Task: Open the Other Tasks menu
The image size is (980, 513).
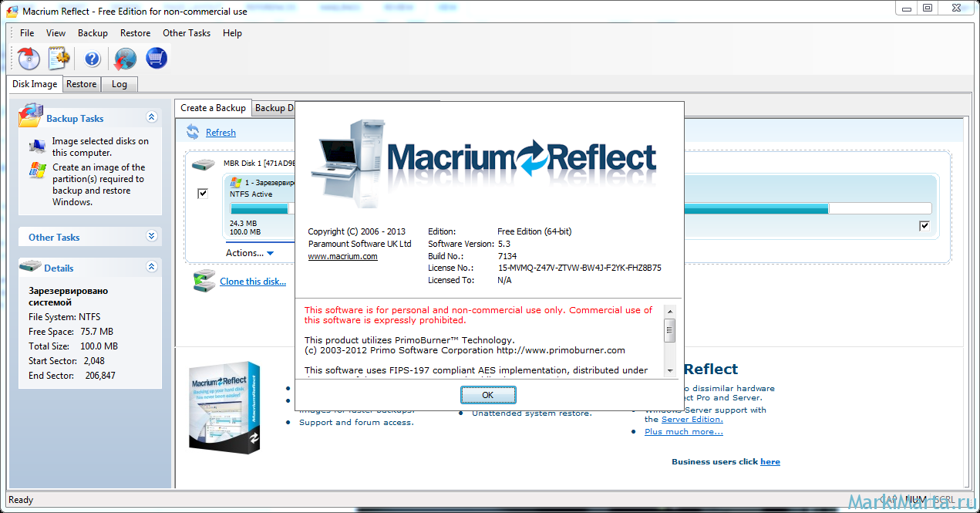Action: click(187, 33)
